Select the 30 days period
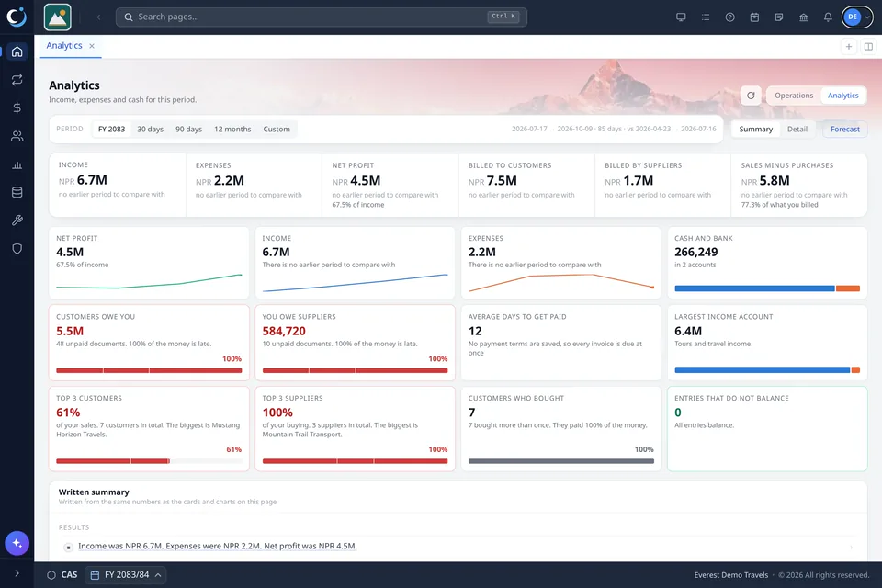Image resolution: width=882 pixels, height=588 pixels. click(x=150, y=129)
